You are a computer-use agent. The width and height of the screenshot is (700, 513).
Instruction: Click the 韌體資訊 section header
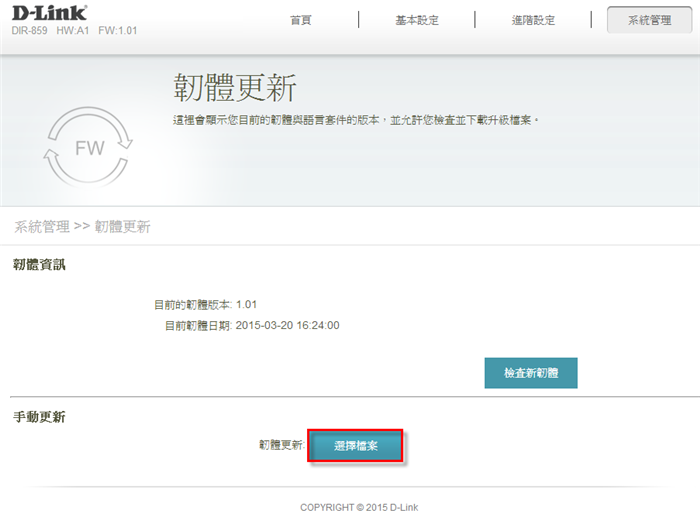point(39,264)
